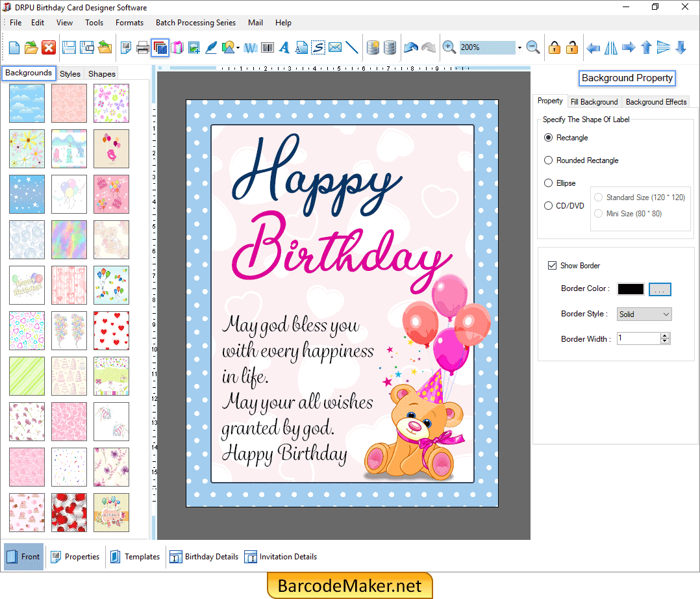Click the Zoom Out magnifier icon
The height and width of the screenshot is (599, 700).
pos(533,47)
